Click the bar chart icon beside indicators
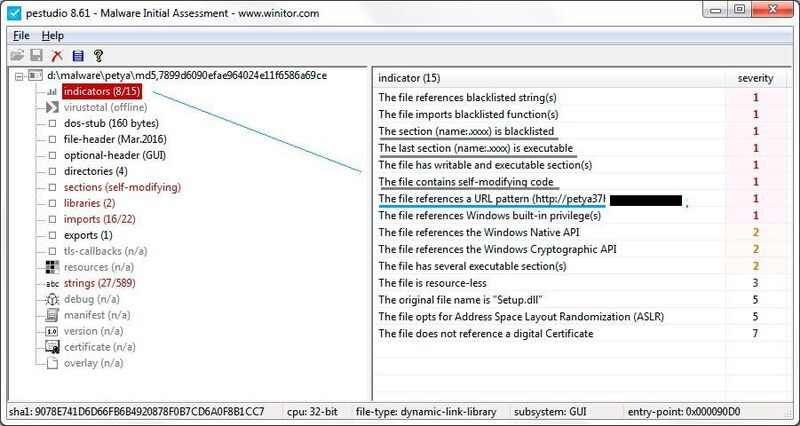The width and height of the screenshot is (800, 426). [x=52, y=92]
